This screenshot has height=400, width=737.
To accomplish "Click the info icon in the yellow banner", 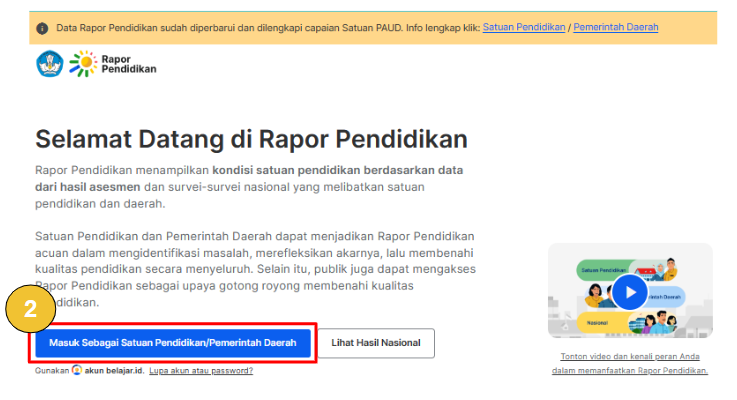I will point(42,28).
